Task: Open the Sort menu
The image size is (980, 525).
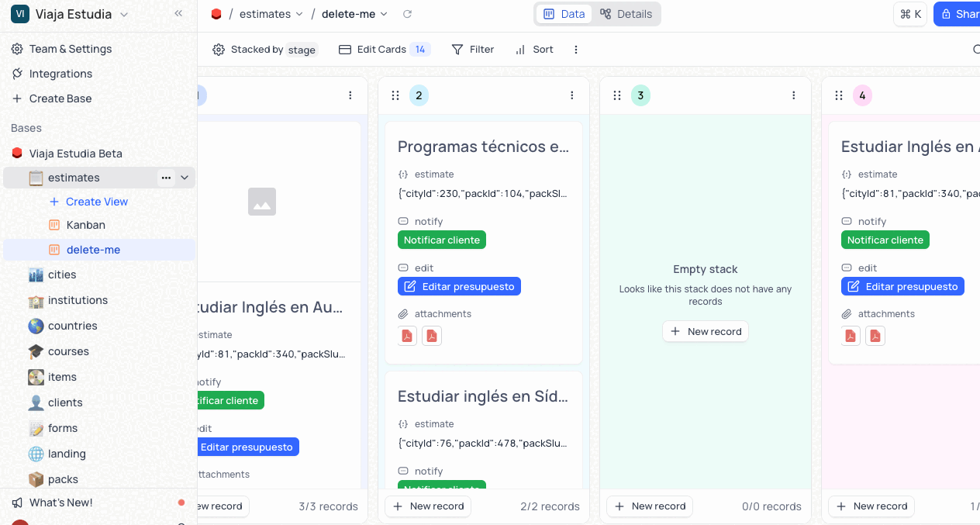Action: point(534,50)
